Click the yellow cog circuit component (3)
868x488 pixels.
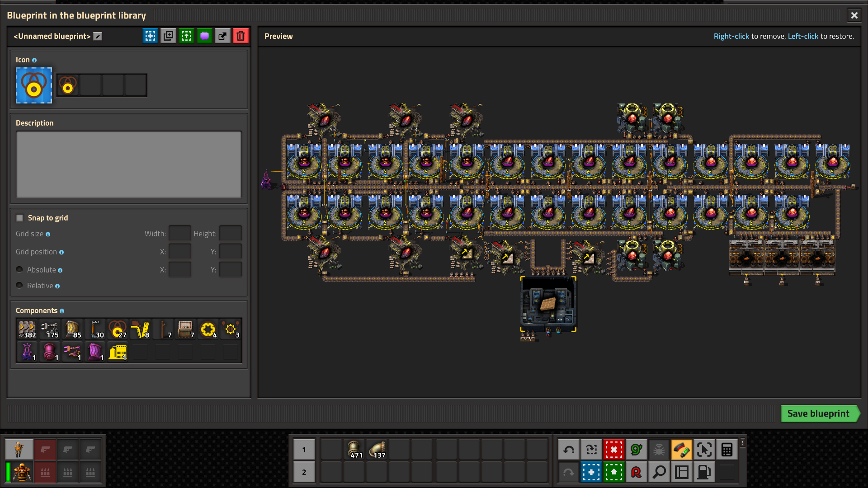tap(231, 329)
